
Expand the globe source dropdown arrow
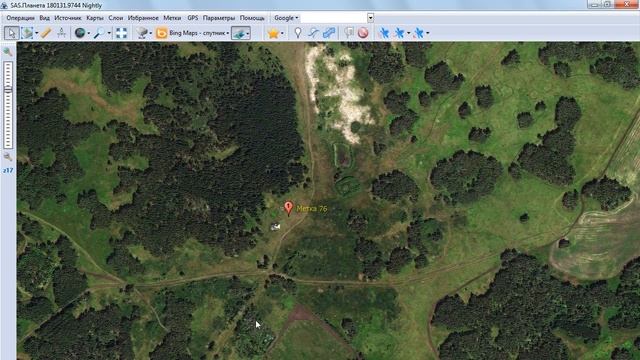coord(89,33)
